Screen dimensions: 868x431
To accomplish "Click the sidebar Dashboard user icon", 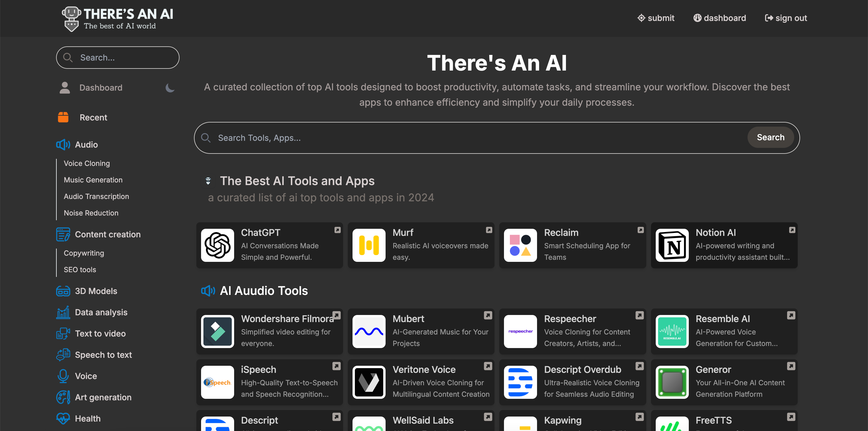I will [65, 88].
